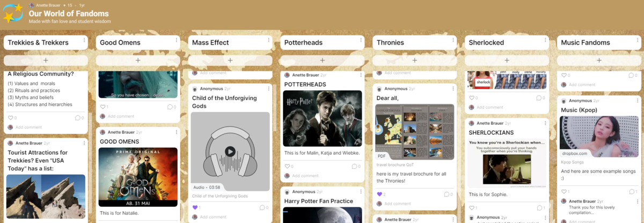Open post menu for POTTERHEADS post

(360, 75)
